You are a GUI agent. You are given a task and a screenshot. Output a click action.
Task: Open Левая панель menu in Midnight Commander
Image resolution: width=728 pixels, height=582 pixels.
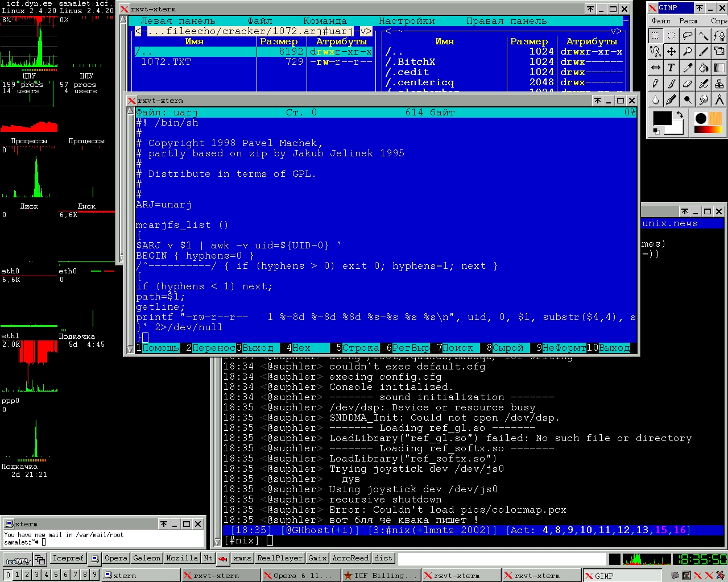point(177,21)
